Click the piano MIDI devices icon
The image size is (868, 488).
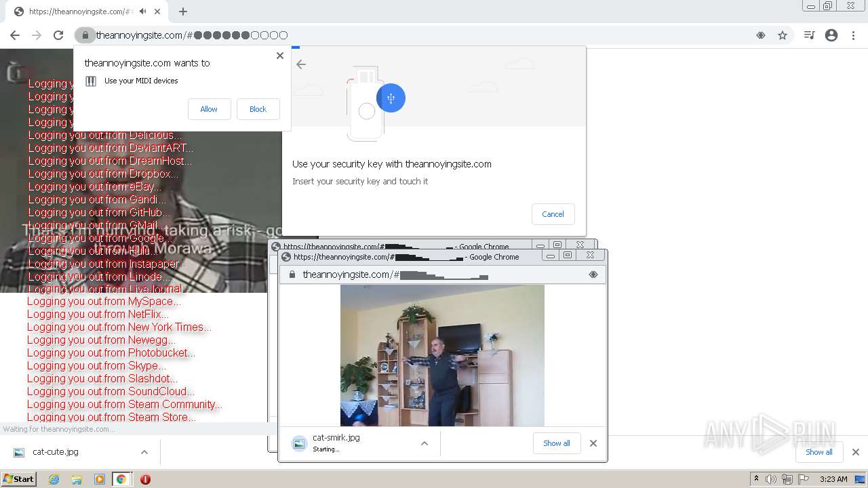pyautogui.click(x=91, y=81)
